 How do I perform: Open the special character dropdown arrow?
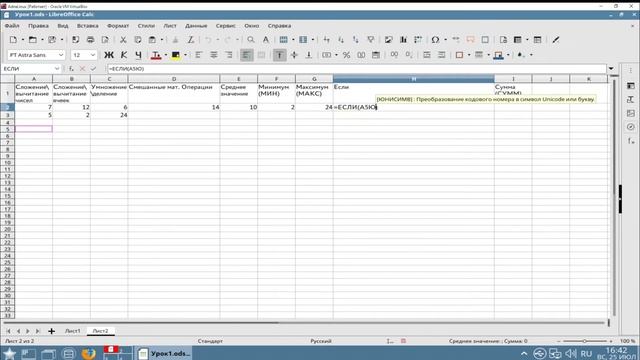pos(445,40)
